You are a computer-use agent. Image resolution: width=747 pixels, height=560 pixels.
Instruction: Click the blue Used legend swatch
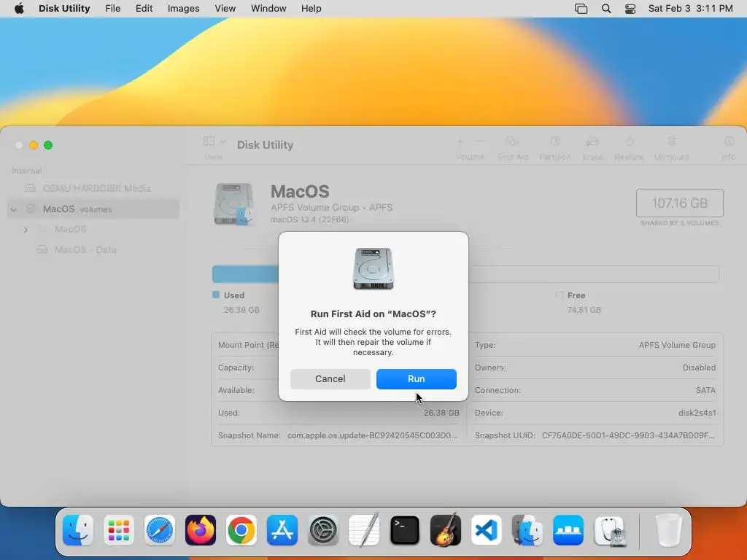coord(216,295)
